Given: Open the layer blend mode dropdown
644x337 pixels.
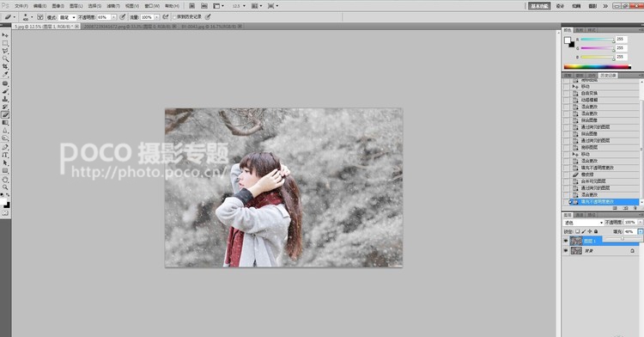Looking at the screenshot, I should tap(583, 223).
